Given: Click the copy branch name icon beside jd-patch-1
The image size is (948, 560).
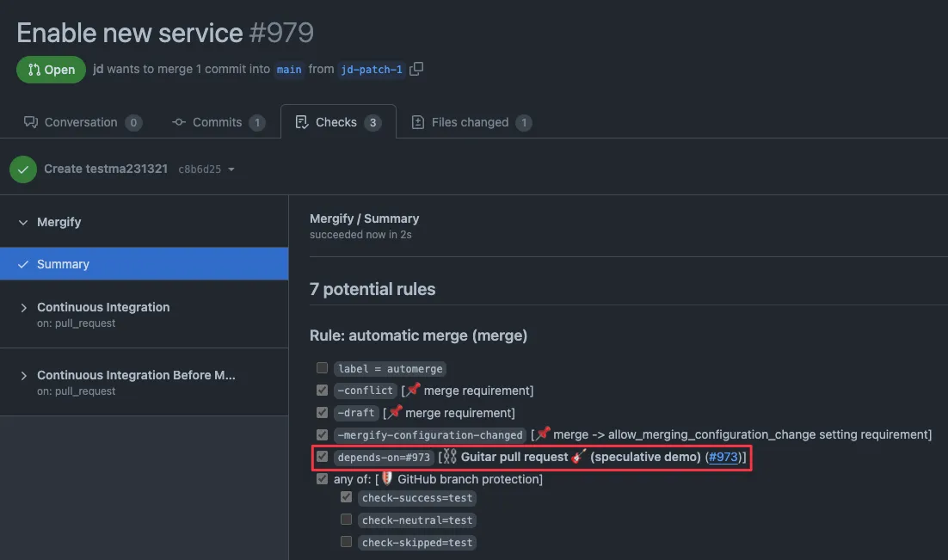Looking at the screenshot, I should click(416, 69).
